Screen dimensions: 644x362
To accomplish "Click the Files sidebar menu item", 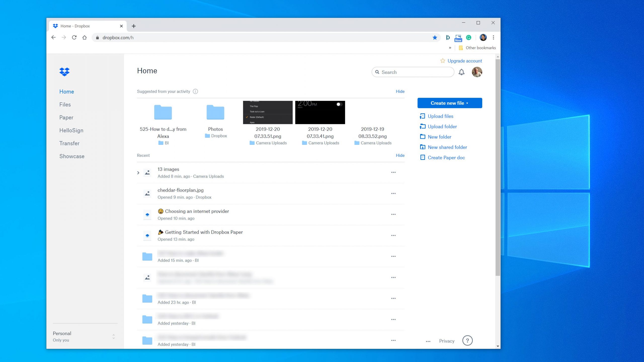I will 65,104.
